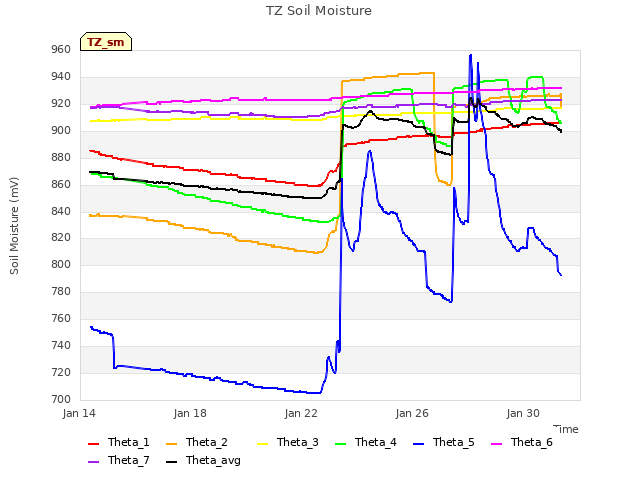
Task: Click the Jan 14 x-axis tick label
Action: pos(79,413)
